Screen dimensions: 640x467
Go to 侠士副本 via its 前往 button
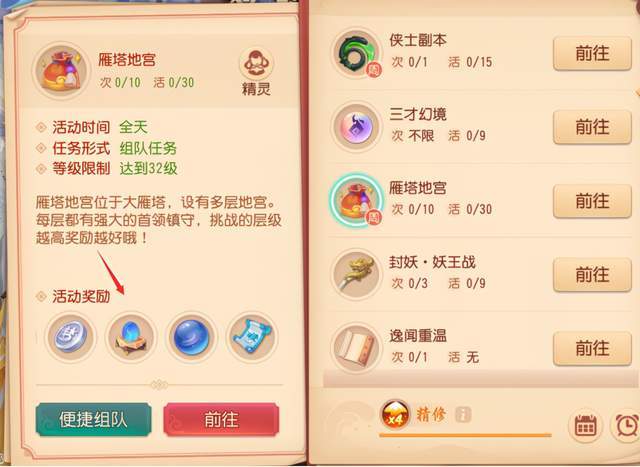tap(592, 53)
